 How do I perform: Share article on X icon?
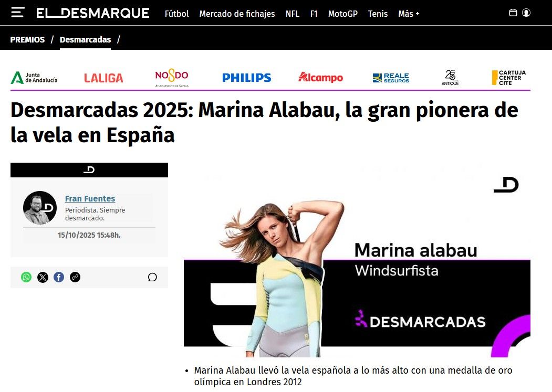(x=43, y=277)
